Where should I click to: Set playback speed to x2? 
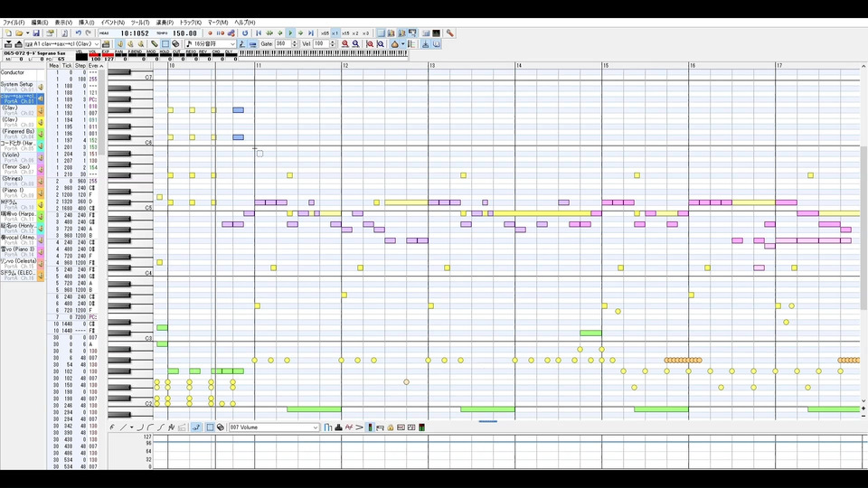(355, 33)
